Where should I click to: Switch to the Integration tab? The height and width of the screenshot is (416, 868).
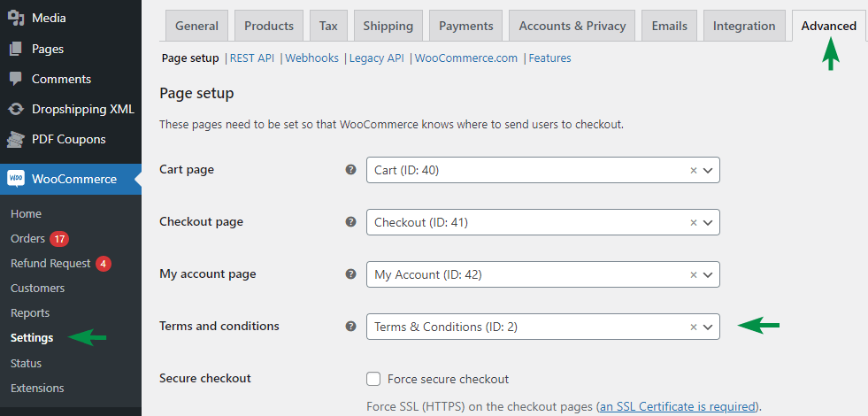744,26
